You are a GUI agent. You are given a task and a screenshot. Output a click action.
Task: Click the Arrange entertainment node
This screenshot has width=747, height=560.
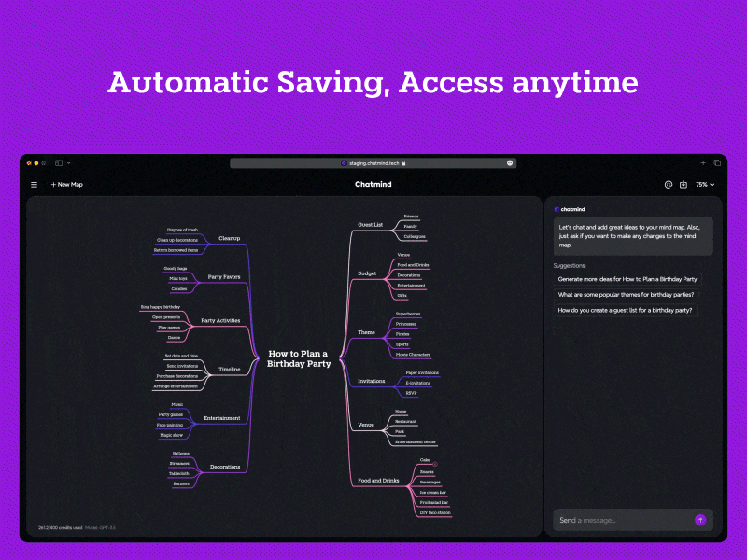point(176,386)
